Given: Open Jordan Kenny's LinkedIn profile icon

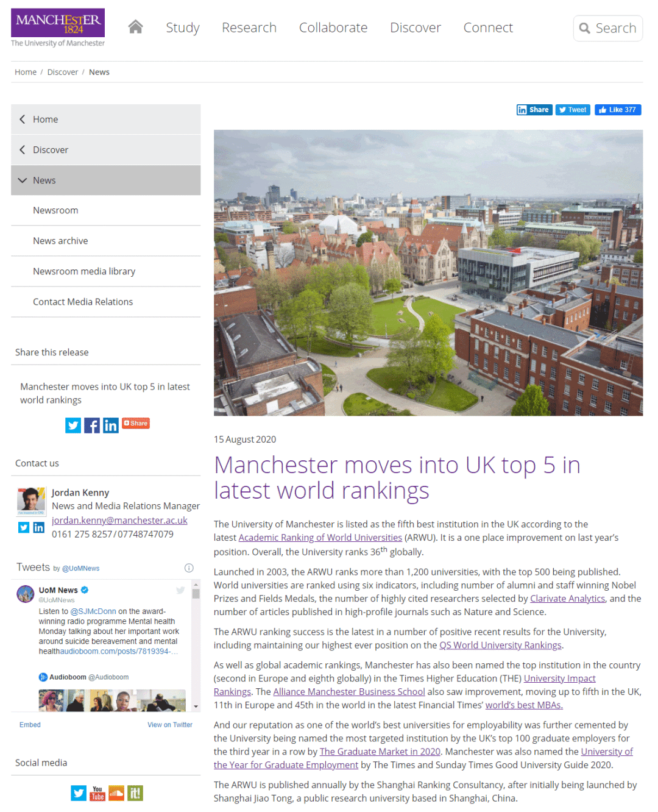Looking at the screenshot, I should click(38, 527).
